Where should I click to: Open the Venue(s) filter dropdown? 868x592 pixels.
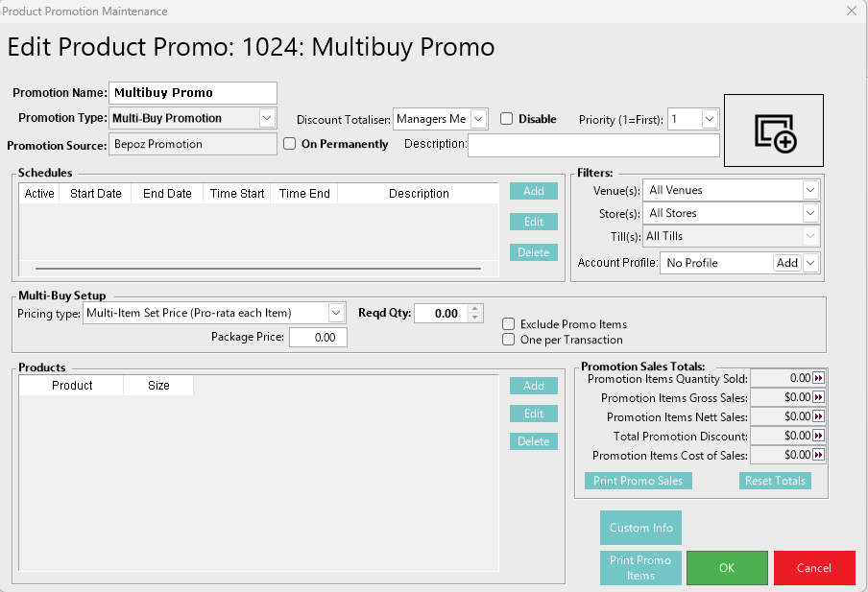[810, 190]
